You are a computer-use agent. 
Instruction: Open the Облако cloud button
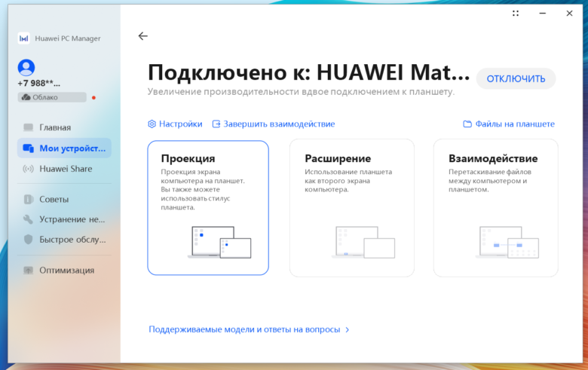52,97
